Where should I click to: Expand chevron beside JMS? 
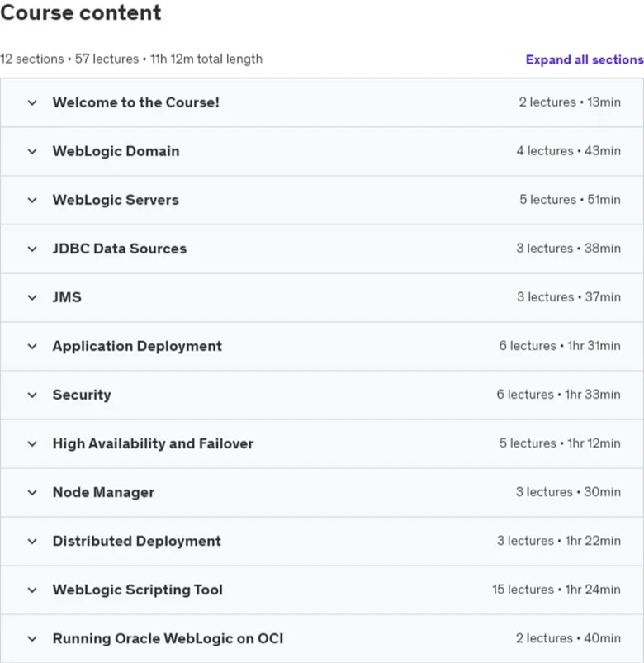click(x=32, y=298)
